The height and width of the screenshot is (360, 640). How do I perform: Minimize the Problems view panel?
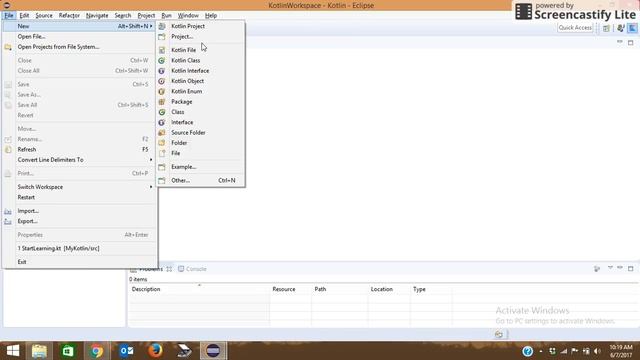tap(620, 268)
